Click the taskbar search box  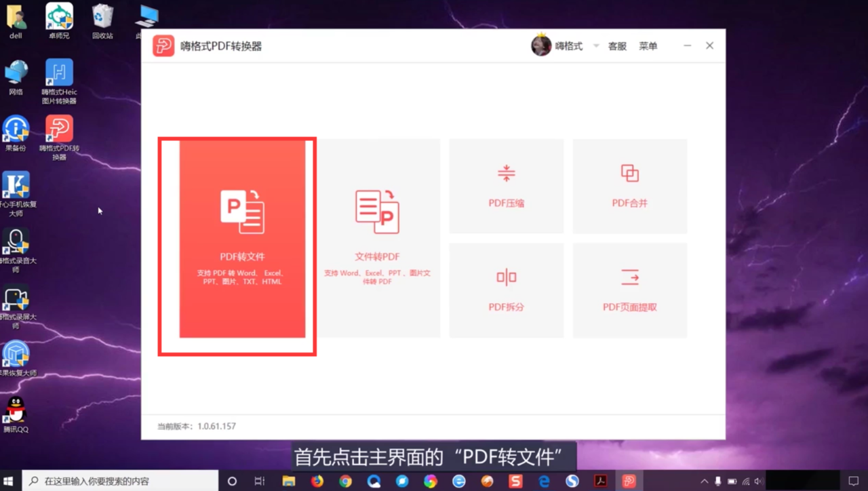pos(120,481)
